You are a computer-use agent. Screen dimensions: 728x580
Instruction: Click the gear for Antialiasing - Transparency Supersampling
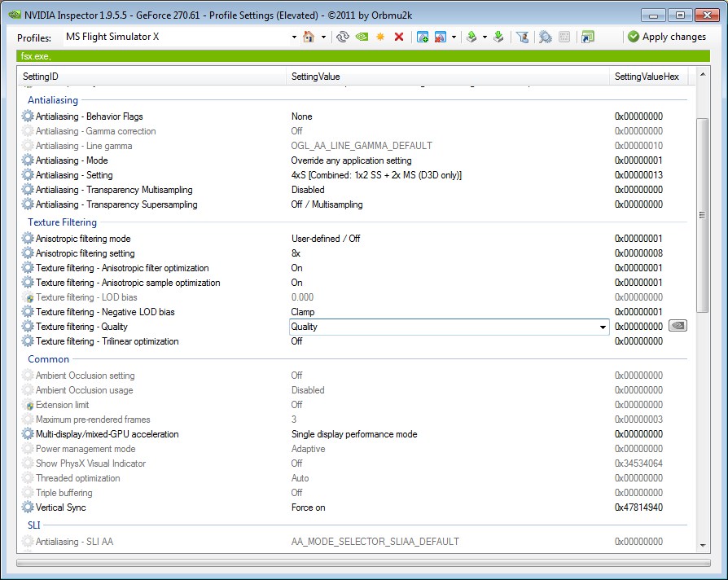[x=28, y=204]
